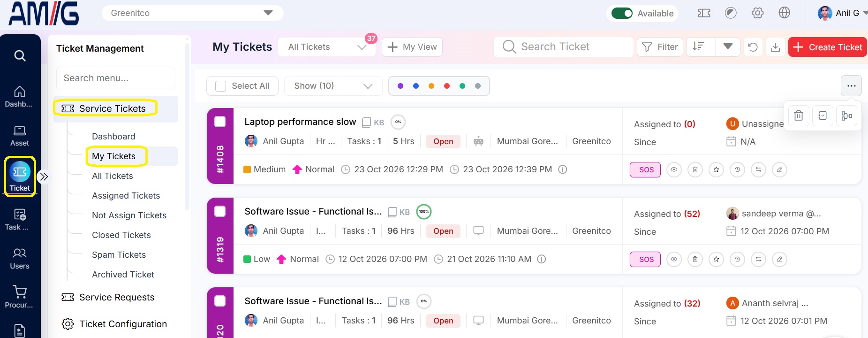868x338 pixels.
Task: Open the Show (10) page size dropdown
Action: click(x=333, y=86)
